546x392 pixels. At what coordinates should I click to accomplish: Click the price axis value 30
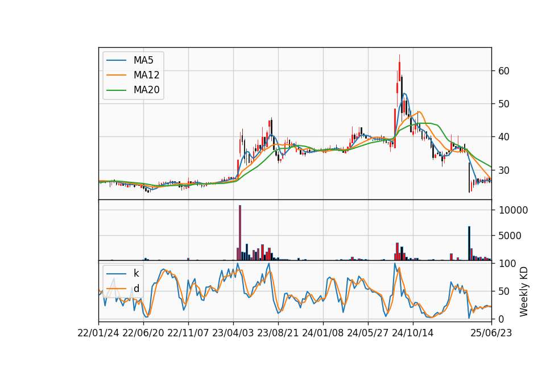pyautogui.click(x=503, y=170)
